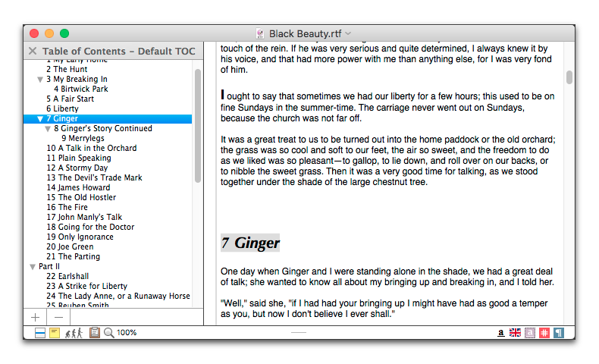This screenshot has width=599, height=364.
Task: Select 19 Only Ignorance
Action: pyautogui.click(x=80, y=237)
